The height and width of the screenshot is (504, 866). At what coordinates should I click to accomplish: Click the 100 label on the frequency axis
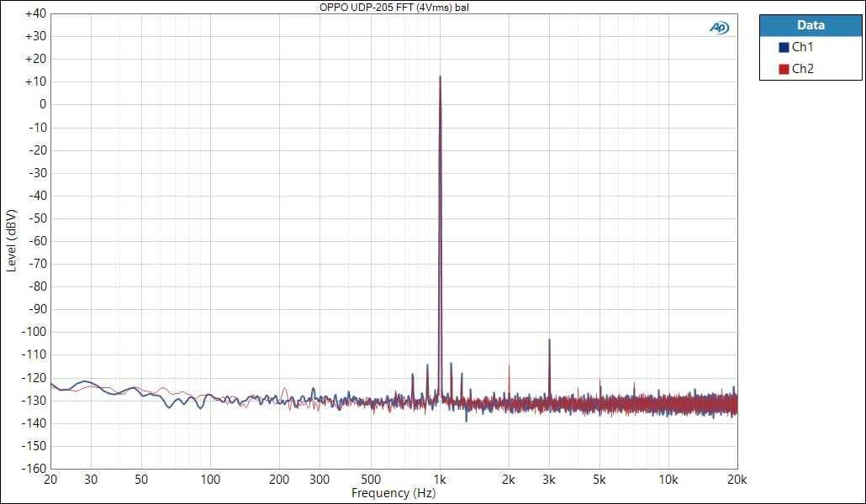click(x=210, y=480)
